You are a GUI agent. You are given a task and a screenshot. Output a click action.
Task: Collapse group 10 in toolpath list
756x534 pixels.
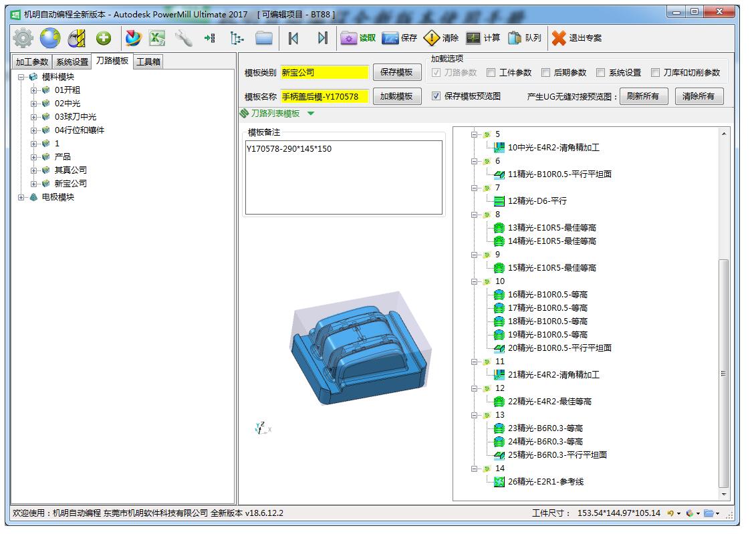[475, 281]
